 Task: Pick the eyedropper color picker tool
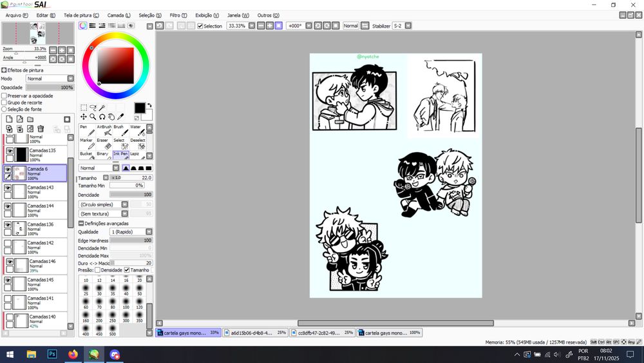(120, 117)
